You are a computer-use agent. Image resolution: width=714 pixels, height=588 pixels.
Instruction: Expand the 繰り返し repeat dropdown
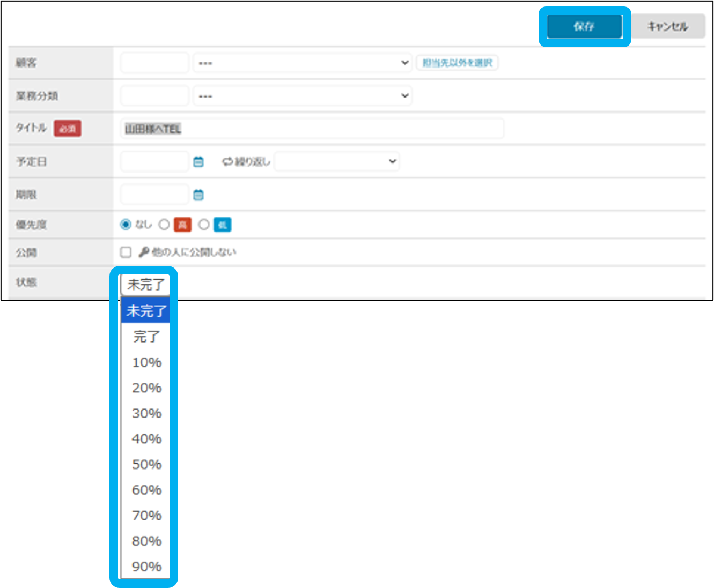click(336, 161)
